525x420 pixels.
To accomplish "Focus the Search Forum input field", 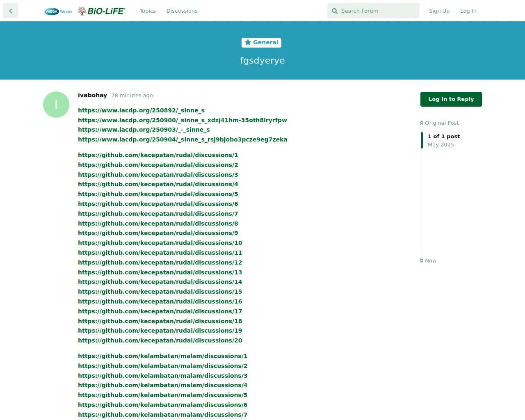I will (377, 11).
